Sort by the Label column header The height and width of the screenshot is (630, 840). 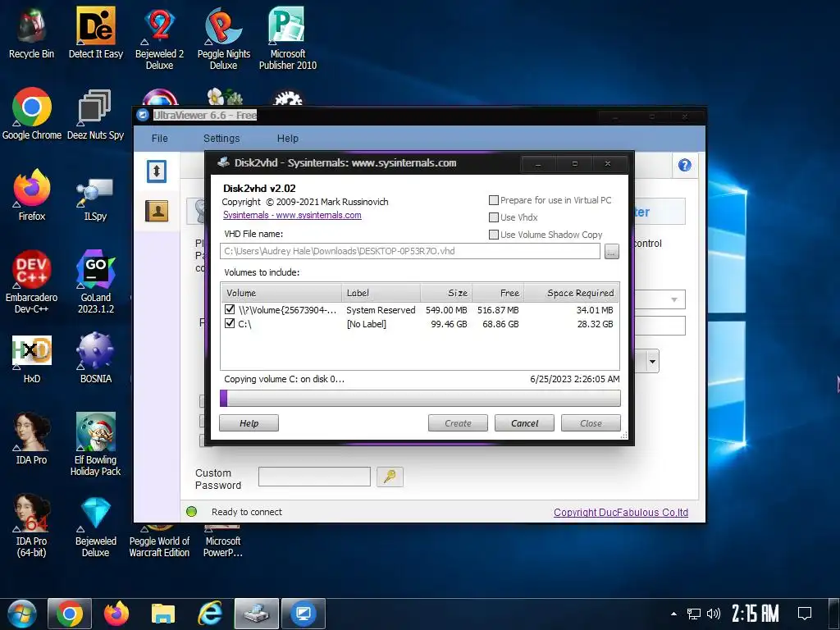[381, 293]
